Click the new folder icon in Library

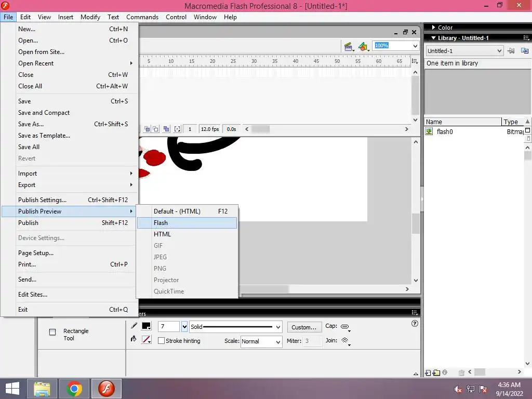(436, 373)
